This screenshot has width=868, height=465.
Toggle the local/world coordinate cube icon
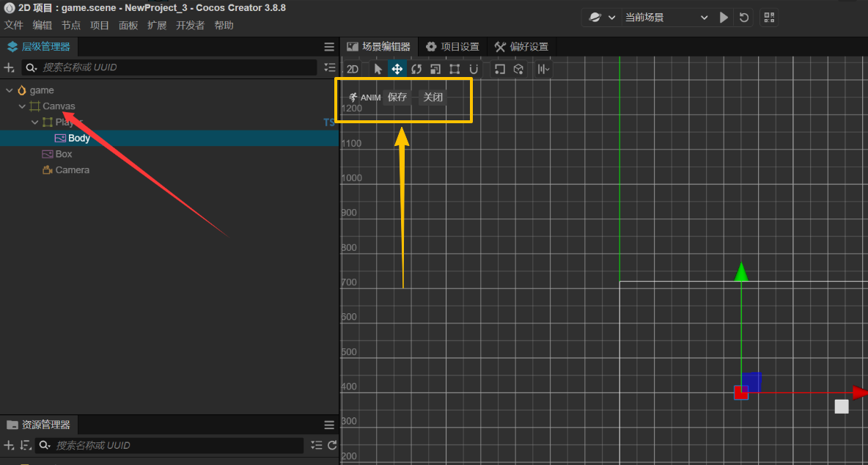tap(518, 69)
